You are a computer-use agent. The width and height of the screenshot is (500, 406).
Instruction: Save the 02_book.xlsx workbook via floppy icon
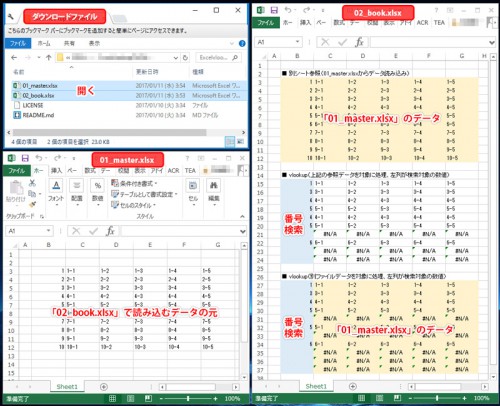[x=274, y=10]
